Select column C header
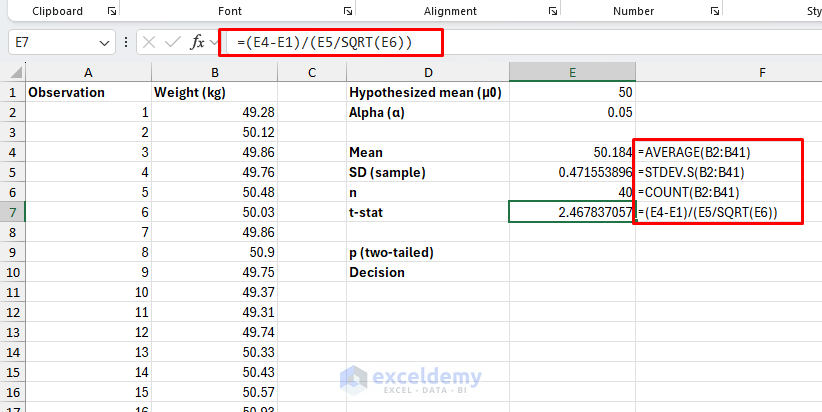Viewport: 822px width, 412px height. 312,72
